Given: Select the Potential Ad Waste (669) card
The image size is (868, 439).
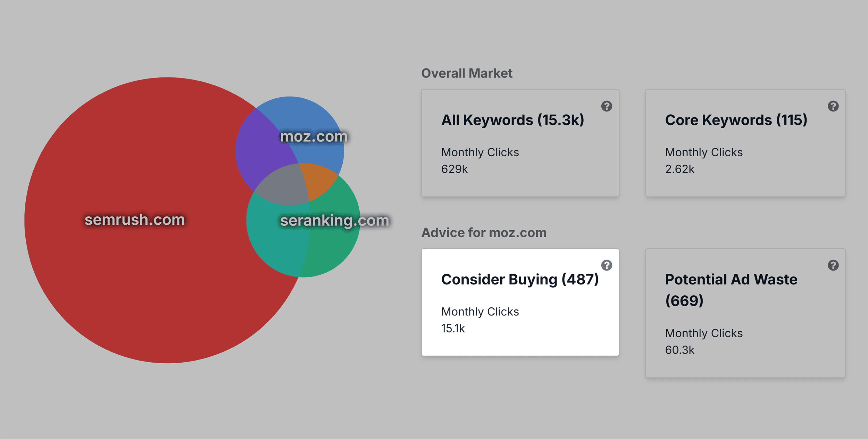Looking at the screenshot, I should [745, 313].
